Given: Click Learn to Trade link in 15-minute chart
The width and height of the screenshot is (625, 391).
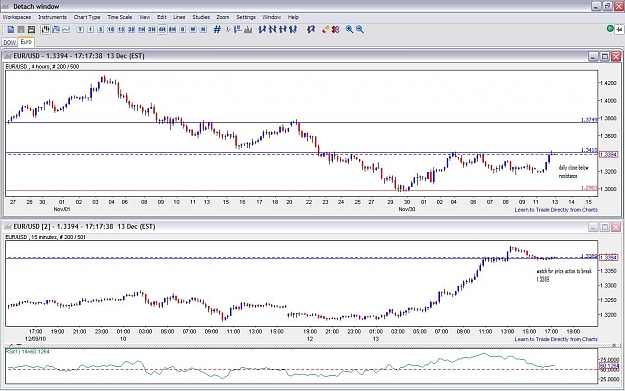Looking at the screenshot, I should tap(556, 339).
